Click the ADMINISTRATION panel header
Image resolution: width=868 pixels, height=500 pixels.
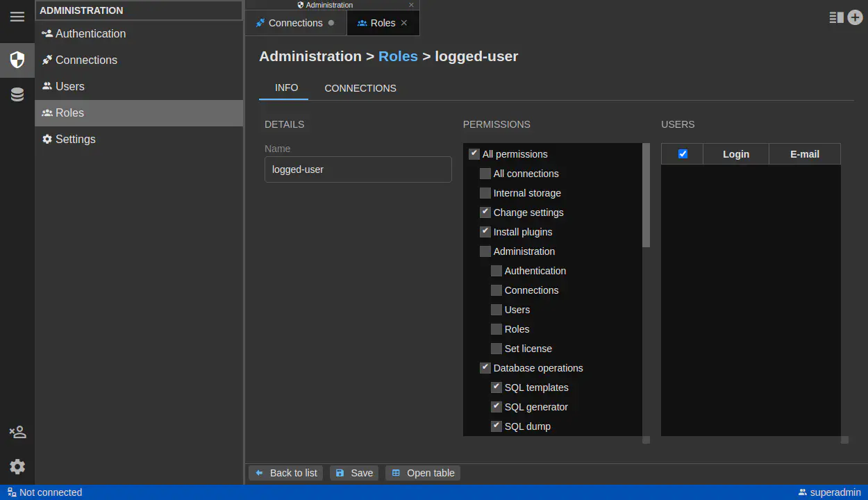(139, 10)
